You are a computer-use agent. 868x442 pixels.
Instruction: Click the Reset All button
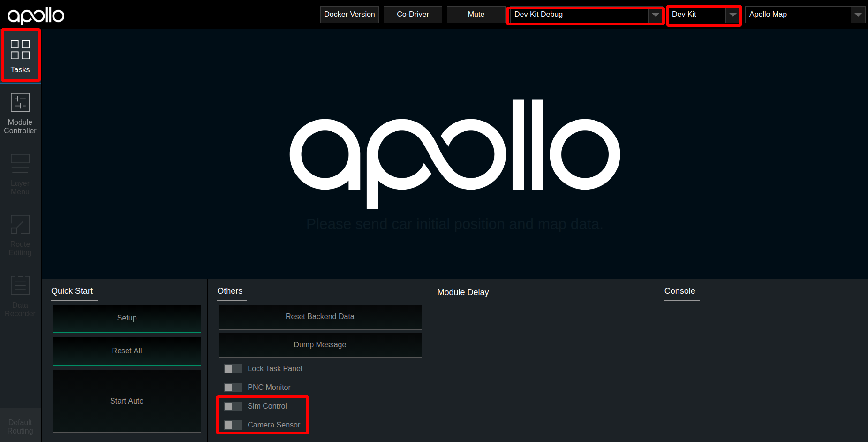coord(127,351)
